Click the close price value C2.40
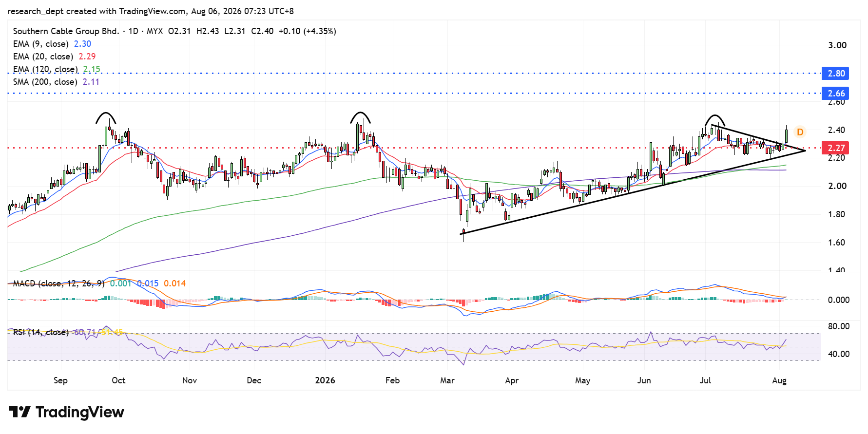868x434 pixels. 262,31
